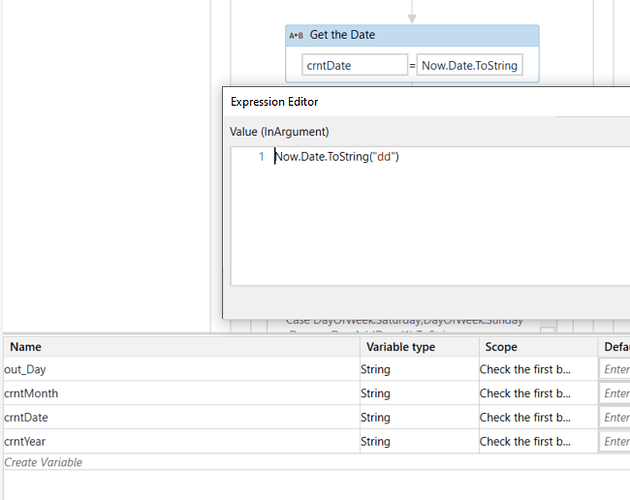Click the A+B Assign activity icon
Image resolution: width=630 pixels, height=500 pixels.
(296, 35)
